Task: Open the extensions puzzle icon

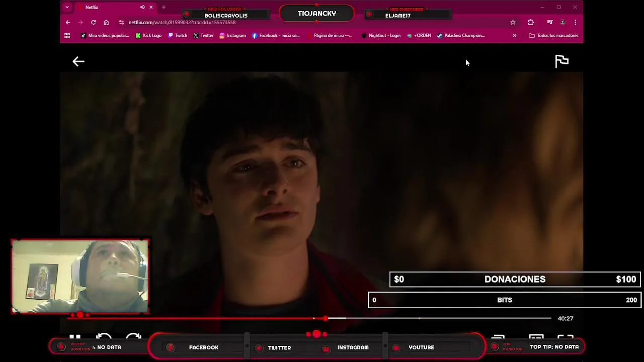Action: point(531,22)
